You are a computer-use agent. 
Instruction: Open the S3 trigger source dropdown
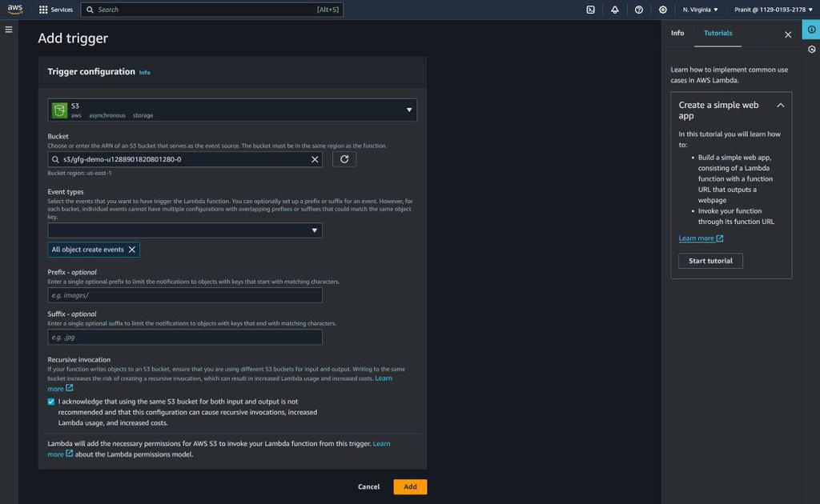232,110
